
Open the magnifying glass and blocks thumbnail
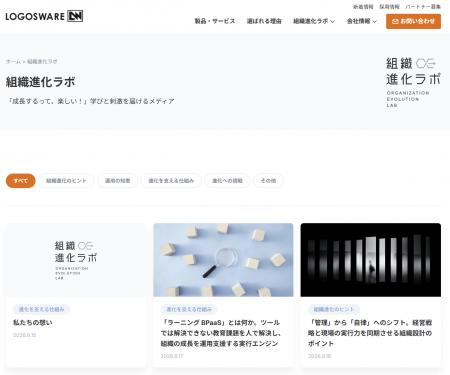tap(223, 260)
